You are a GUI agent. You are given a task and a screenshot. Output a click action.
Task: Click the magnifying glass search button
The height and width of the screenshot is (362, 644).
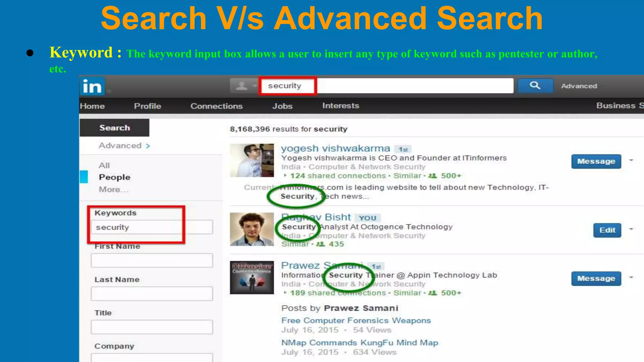coord(535,85)
